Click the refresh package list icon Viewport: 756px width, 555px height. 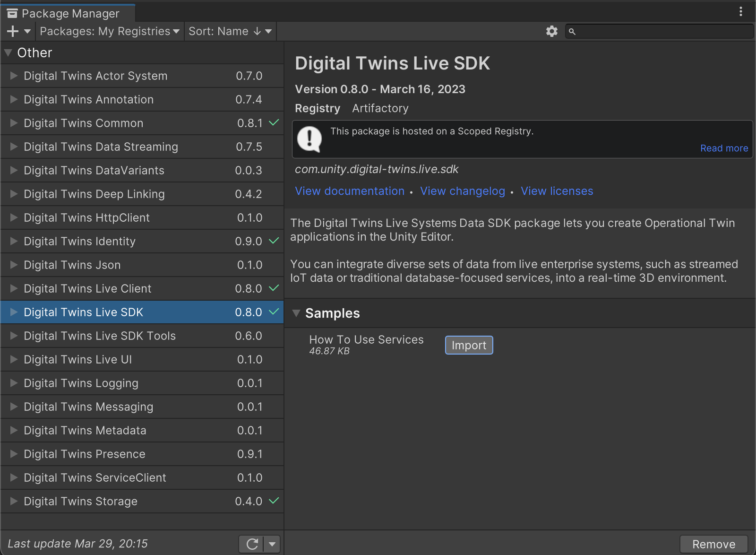point(252,544)
